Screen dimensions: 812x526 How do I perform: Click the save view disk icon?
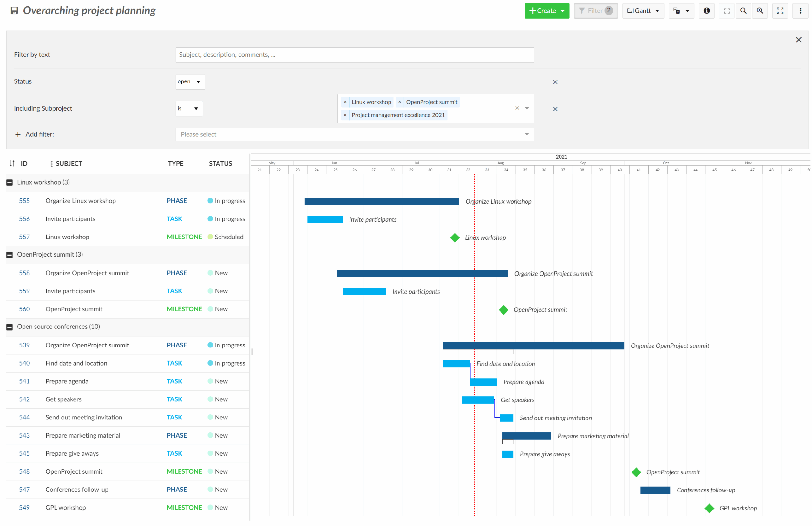coord(14,10)
